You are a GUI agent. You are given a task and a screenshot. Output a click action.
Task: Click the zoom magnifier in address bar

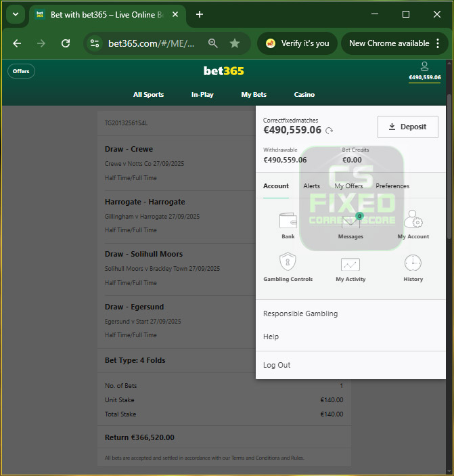pyautogui.click(x=213, y=43)
